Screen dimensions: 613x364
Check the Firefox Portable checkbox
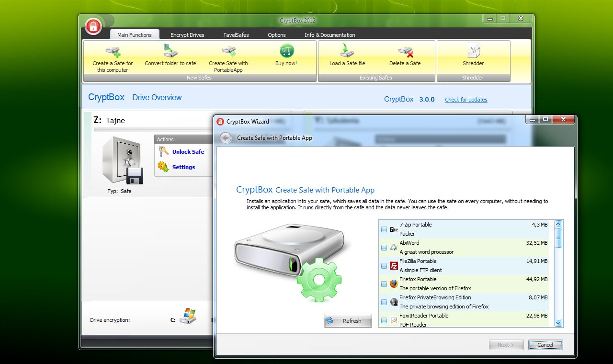[x=384, y=284]
